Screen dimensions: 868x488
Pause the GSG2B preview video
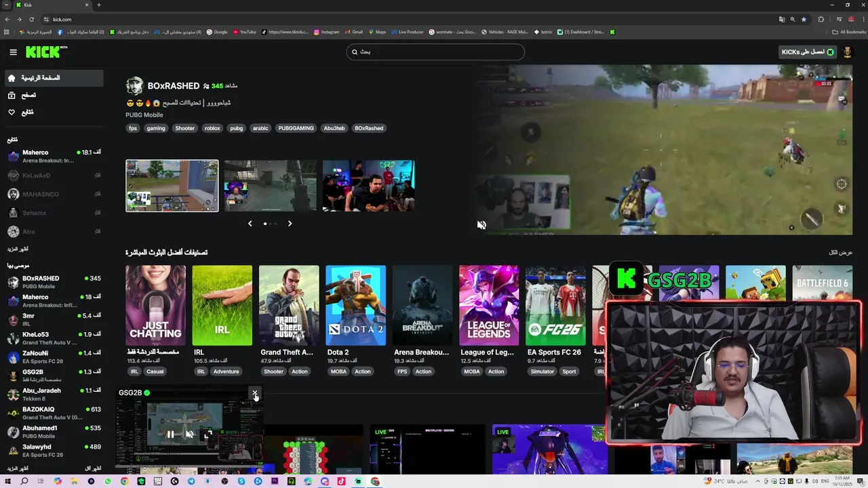click(171, 434)
